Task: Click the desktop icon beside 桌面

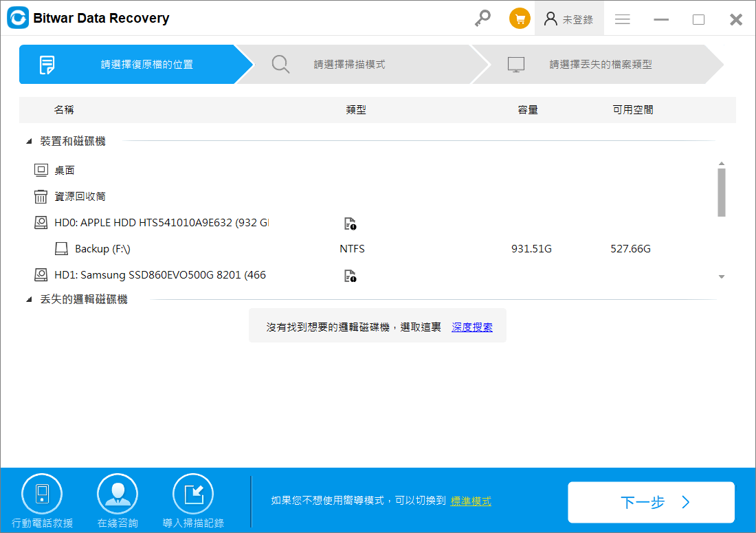Action: click(41, 170)
